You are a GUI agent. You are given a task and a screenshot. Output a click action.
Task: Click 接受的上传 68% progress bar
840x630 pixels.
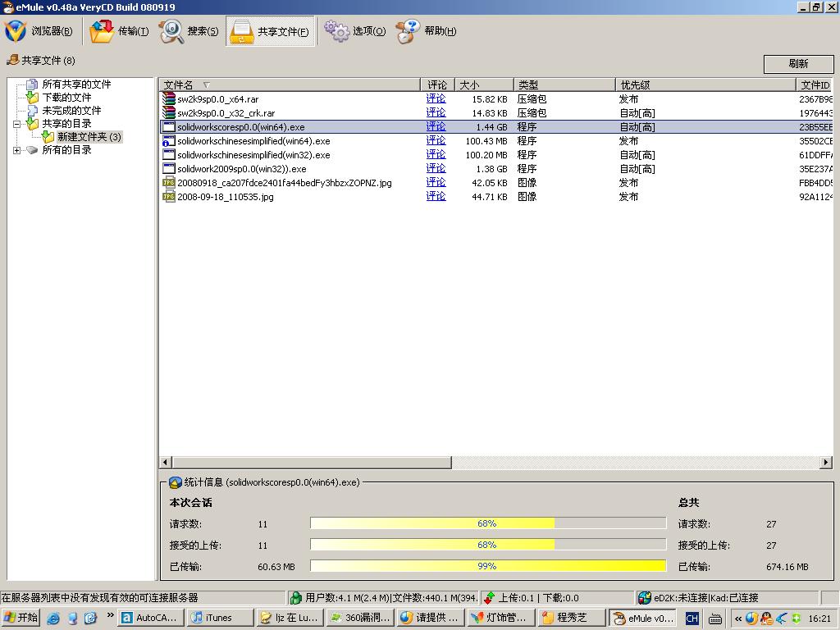487,545
